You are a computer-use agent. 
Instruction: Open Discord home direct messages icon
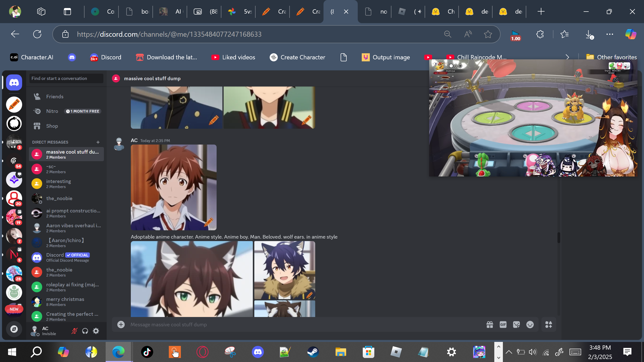click(14, 82)
